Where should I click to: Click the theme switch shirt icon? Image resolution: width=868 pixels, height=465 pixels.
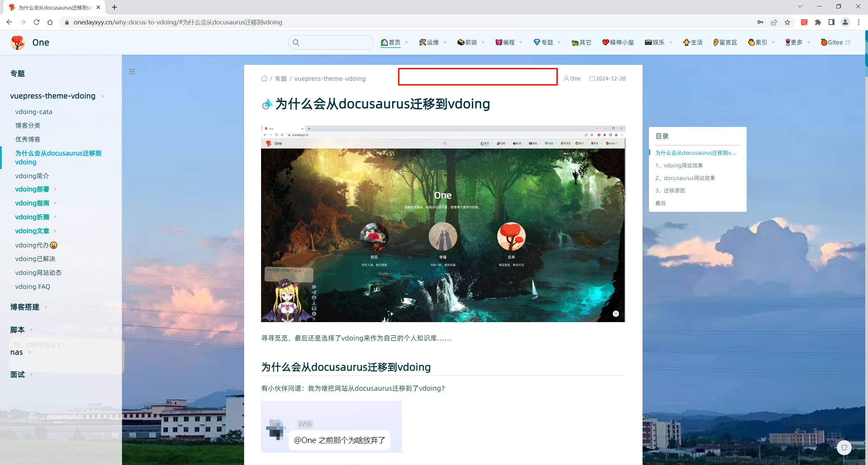pyautogui.click(x=844, y=447)
